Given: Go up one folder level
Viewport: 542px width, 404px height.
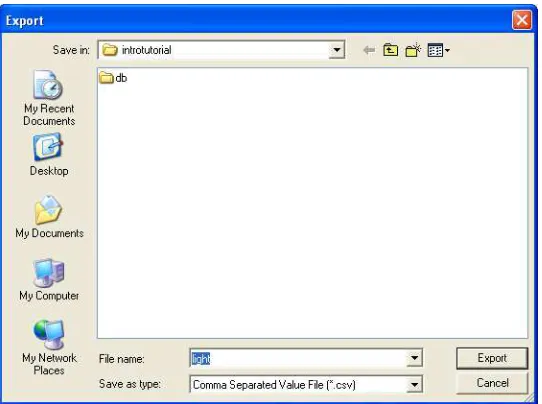Looking at the screenshot, I should pyautogui.click(x=391, y=50).
